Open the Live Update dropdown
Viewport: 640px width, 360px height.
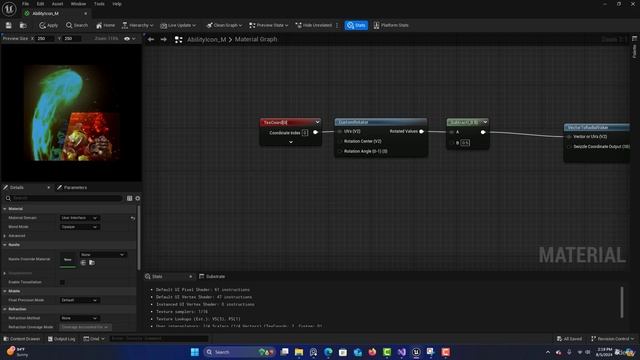coord(178,25)
